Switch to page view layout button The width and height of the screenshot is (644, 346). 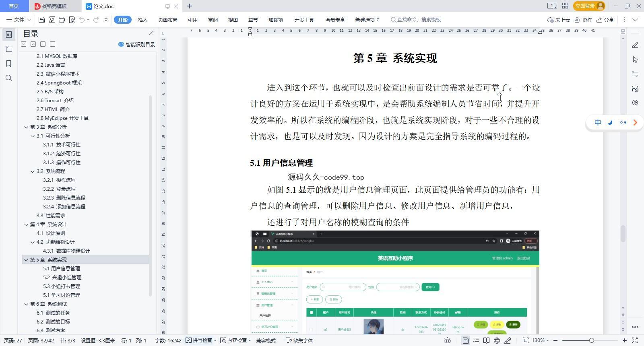coord(465,340)
